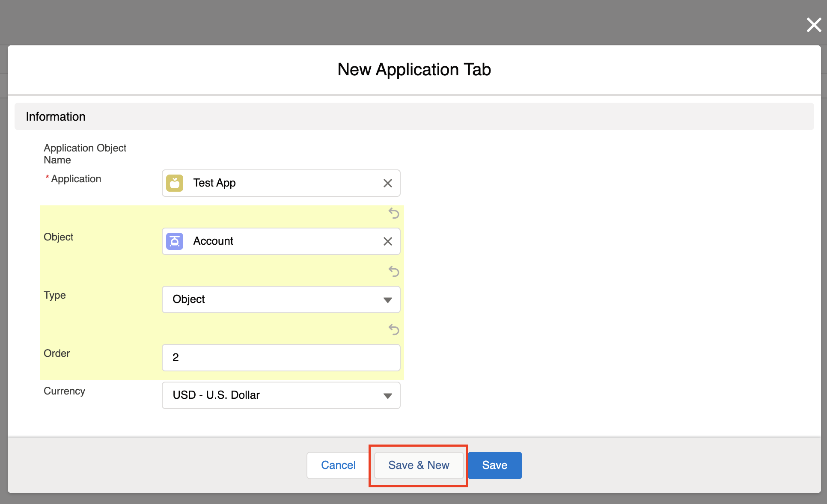This screenshot has height=504, width=827.
Task: Undo the change to Object field
Action: pyautogui.click(x=393, y=213)
